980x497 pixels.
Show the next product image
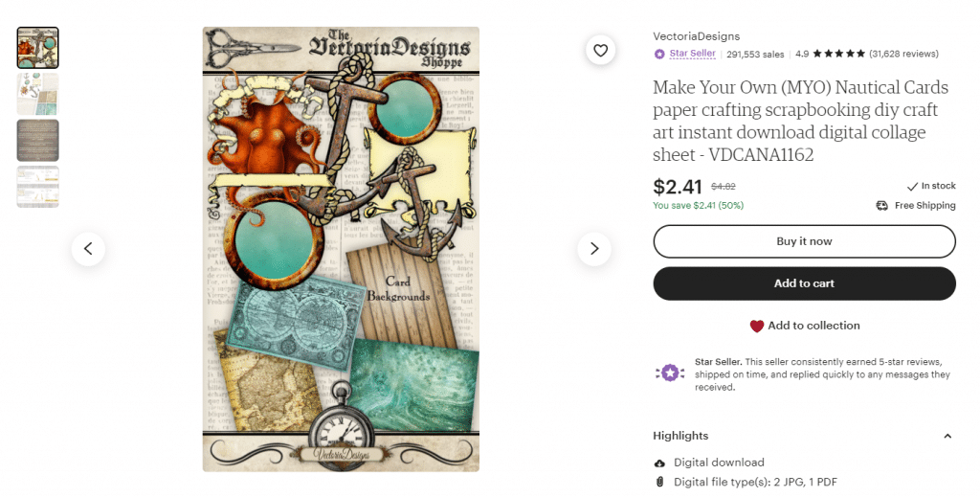click(x=594, y=249)
